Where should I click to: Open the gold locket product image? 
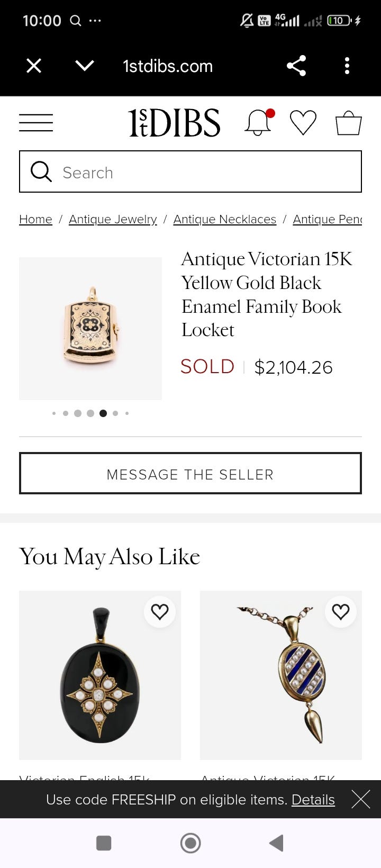click(90, 328)
